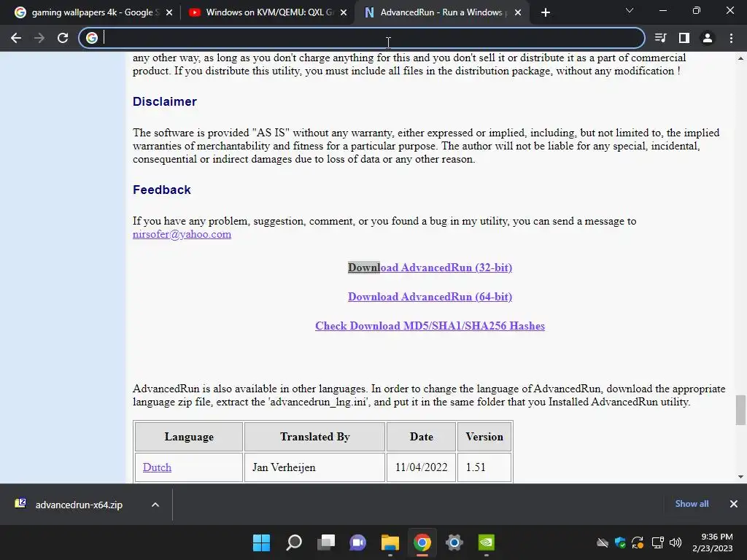The width and height of the screenshot is (747, 560).
Task: Expand the tab search dropdown chevron
Action: pos(630,10)
